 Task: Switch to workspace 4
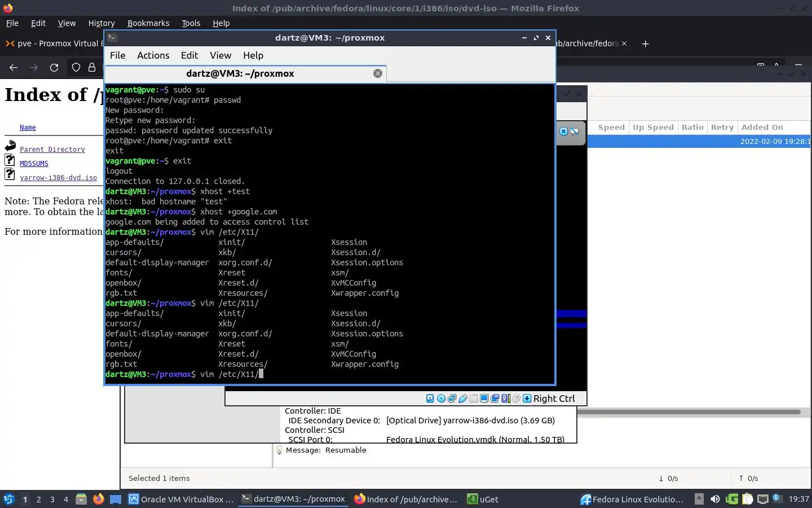[66, 499]
